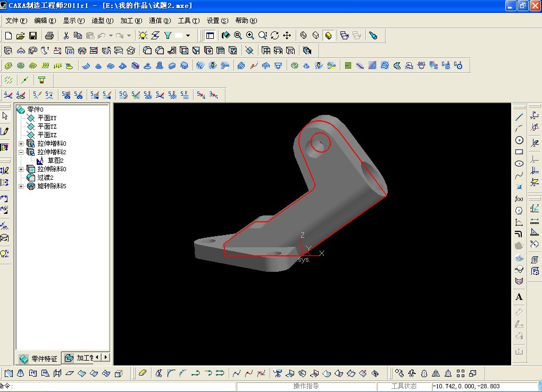Click the Paste clipboard icon
Image resolution: width=542 pixels, height=392 pixels.
coord(90,36)
